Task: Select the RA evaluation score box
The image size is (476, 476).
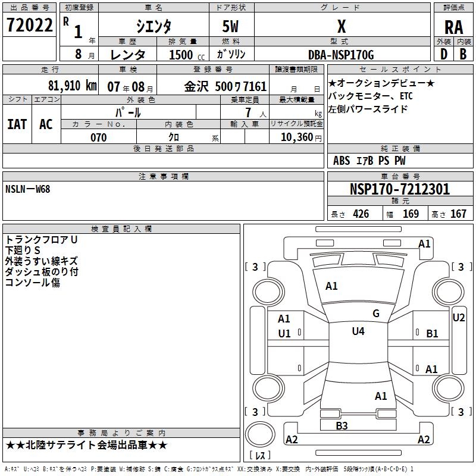Action: 453,27
